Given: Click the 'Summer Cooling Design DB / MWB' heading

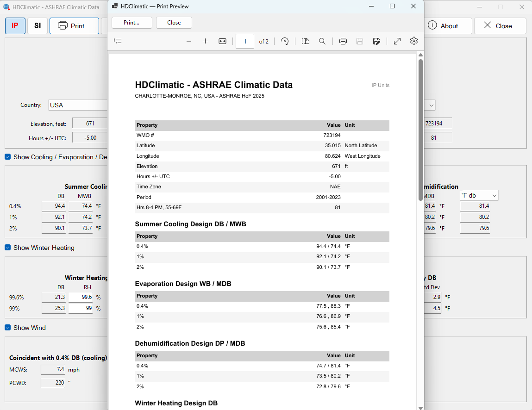Looking at the screenshot, I should (x=190, y=224).
